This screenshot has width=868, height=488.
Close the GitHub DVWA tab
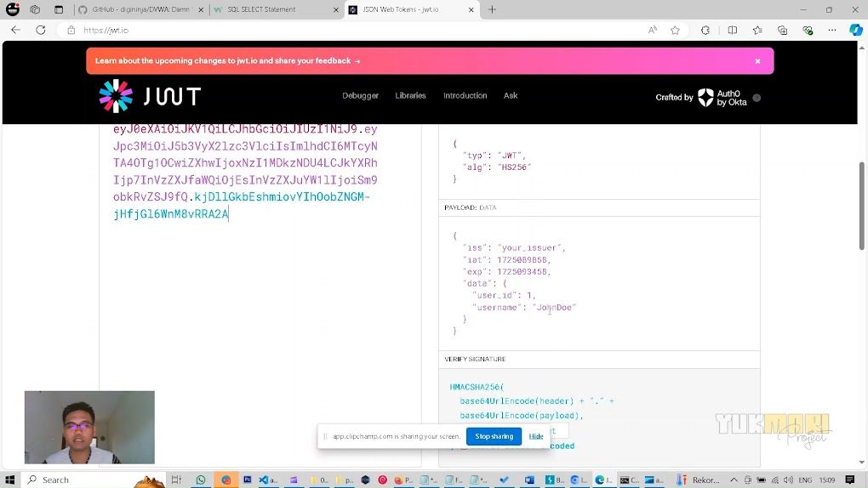click(x=201, y=9)
